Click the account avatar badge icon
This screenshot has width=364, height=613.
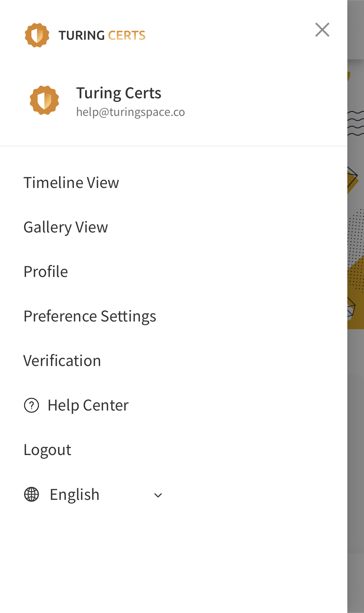(44, 100)
